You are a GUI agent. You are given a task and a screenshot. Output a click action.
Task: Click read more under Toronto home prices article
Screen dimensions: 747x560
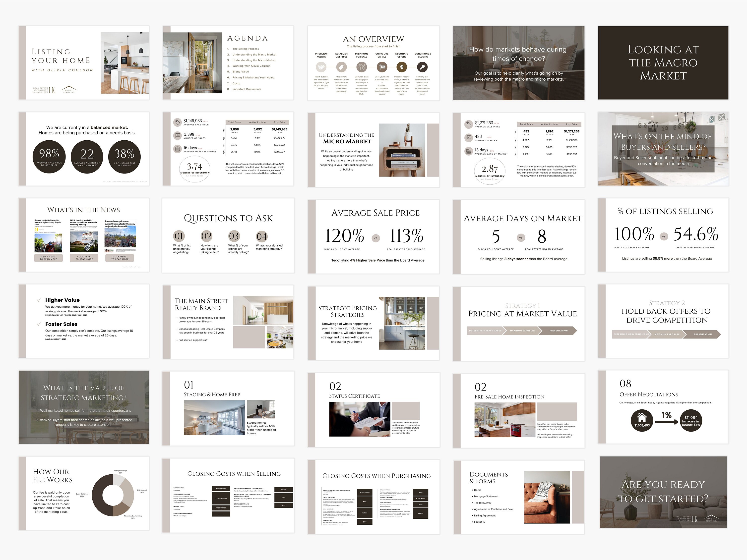120,258
